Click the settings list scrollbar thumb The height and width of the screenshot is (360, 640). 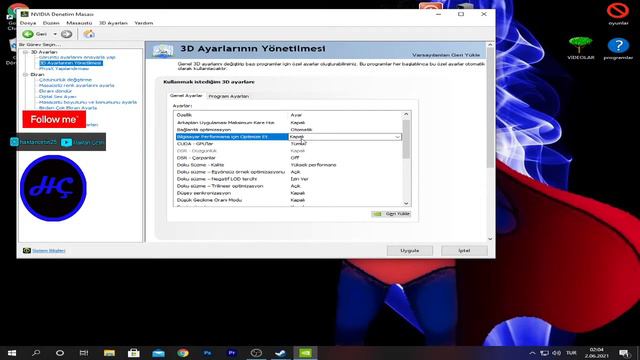[406, 139]
